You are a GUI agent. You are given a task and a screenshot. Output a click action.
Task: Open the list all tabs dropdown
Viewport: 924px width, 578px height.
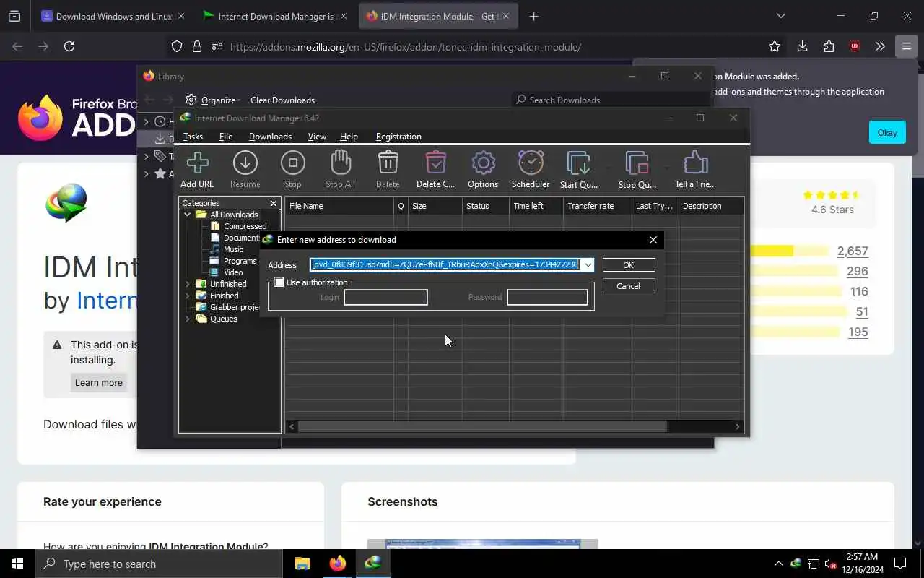click(780, 16)
